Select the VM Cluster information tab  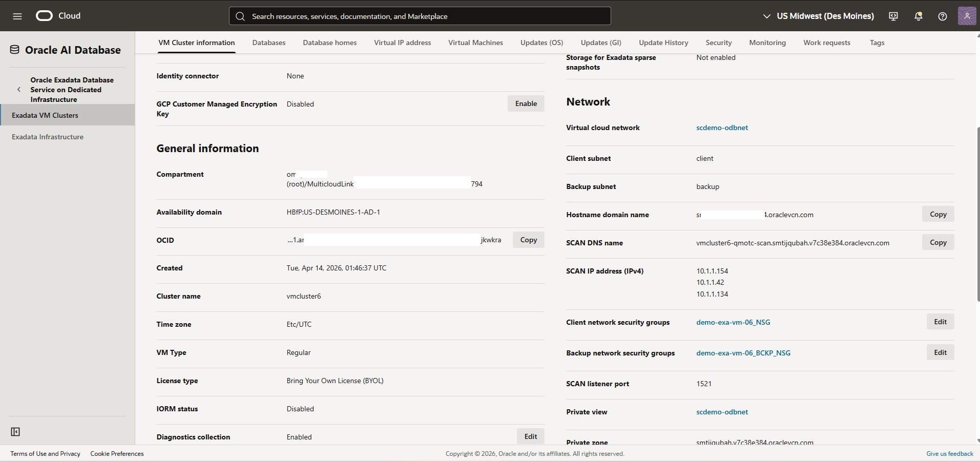tap(197, 43)
